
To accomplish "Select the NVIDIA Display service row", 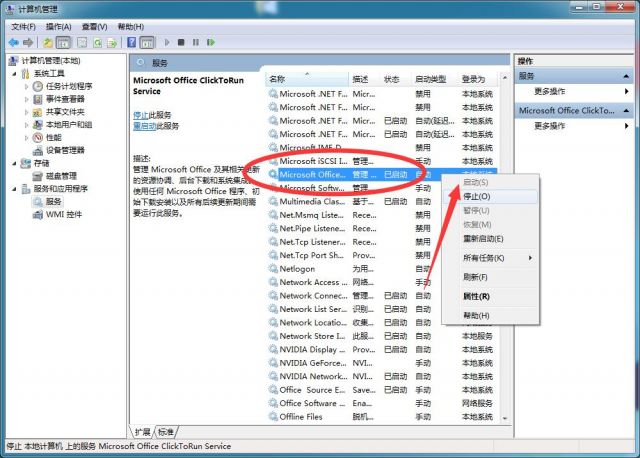I will click(382, 349).
